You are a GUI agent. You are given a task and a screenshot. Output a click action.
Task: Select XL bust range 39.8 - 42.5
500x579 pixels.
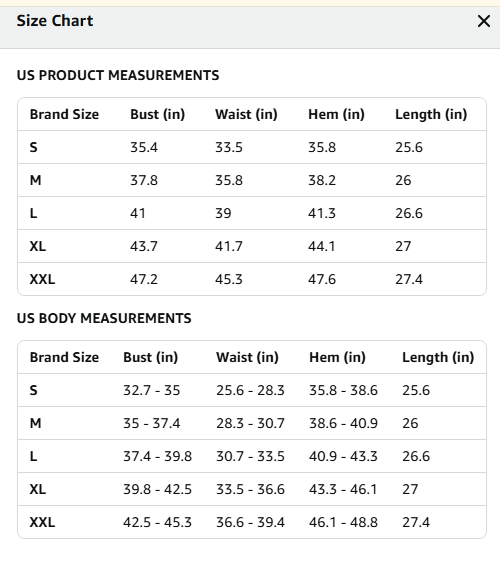click(x=157, y=489)
